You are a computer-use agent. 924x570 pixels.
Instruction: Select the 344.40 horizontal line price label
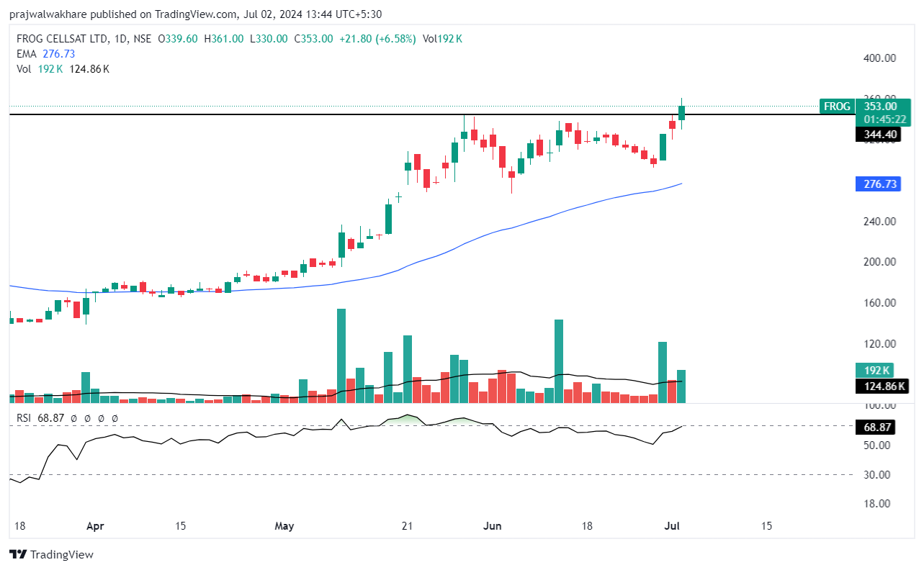coord(879,135)
